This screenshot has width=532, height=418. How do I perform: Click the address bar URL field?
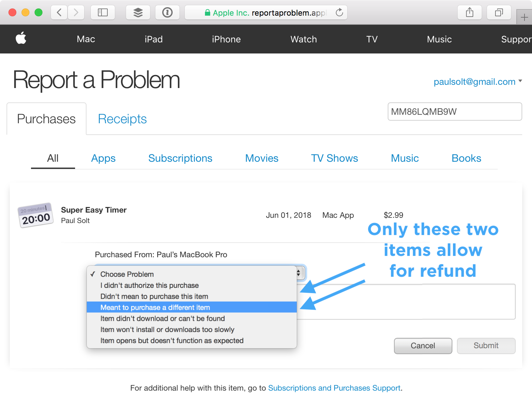[266, 12]
